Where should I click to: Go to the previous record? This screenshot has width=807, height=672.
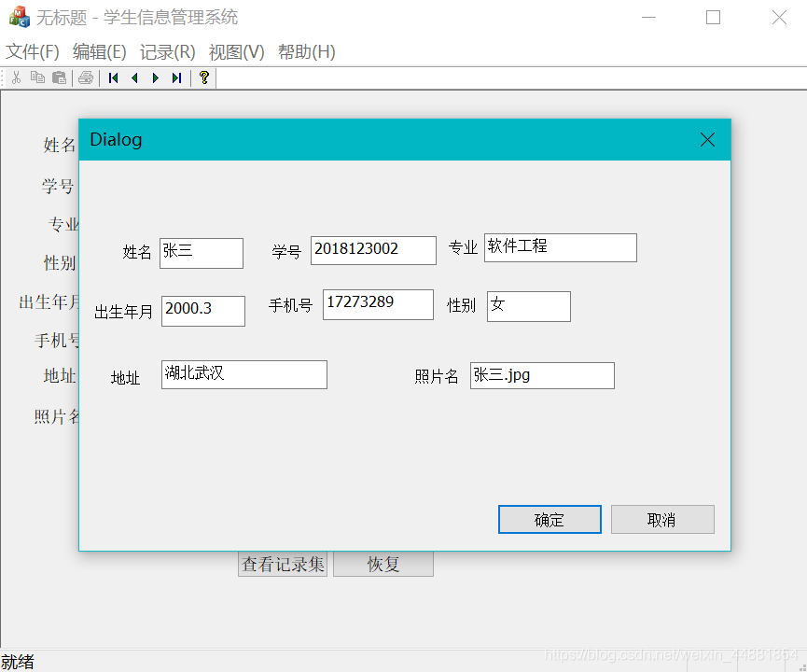pyautogui.click(x=134, y=77)
